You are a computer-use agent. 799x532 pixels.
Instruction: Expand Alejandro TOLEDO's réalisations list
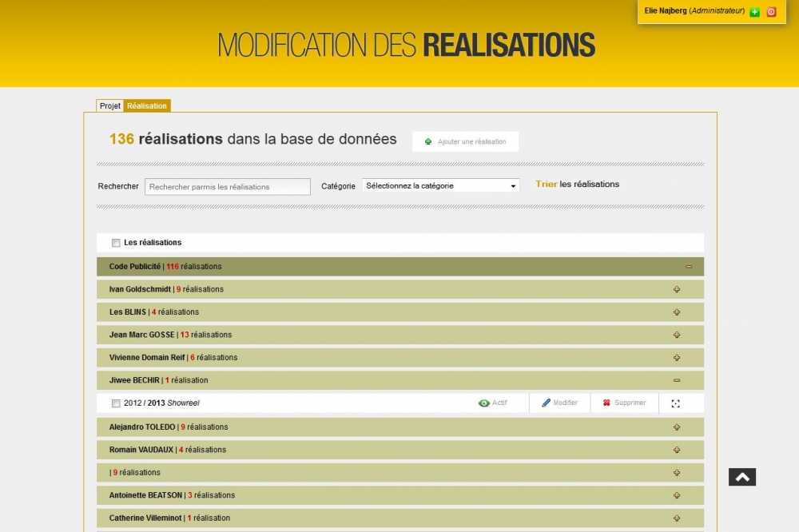pos(677,427)
